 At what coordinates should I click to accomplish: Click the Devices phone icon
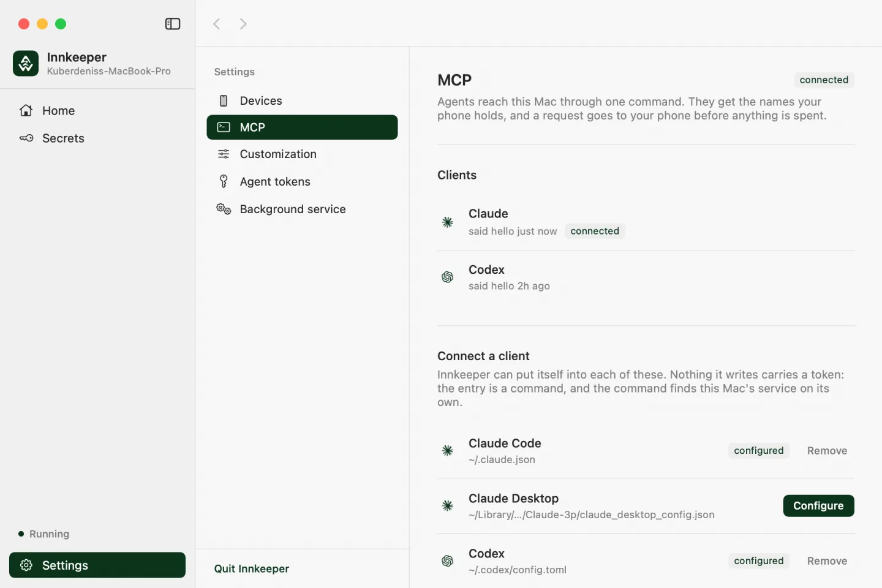pos(224,101)
